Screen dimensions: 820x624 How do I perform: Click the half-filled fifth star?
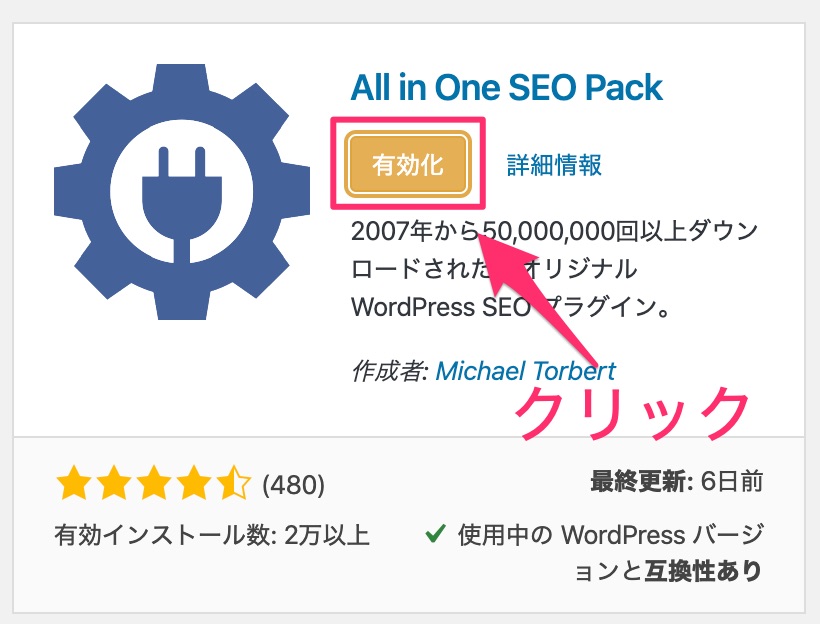(233, 485)
